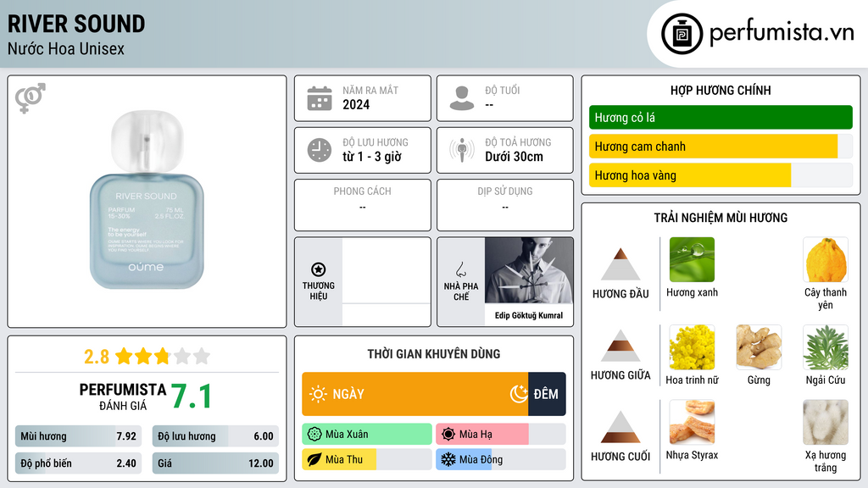
Task: Click the Mùa Thu season bar
Action: [366, 459]
